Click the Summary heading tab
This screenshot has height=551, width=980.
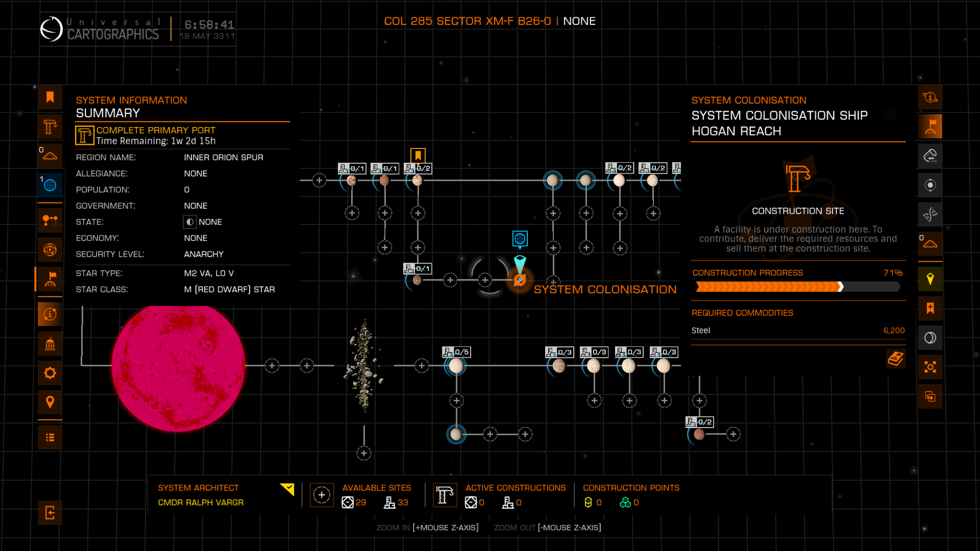point(108,113)
